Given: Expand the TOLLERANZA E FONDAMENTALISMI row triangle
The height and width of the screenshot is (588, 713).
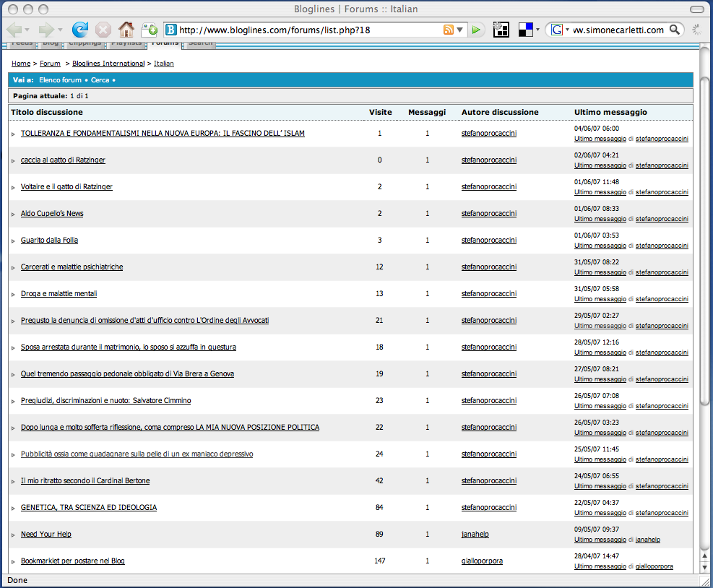Looking at the screenshot, I should pyautogui.click(x=13, y=134).
